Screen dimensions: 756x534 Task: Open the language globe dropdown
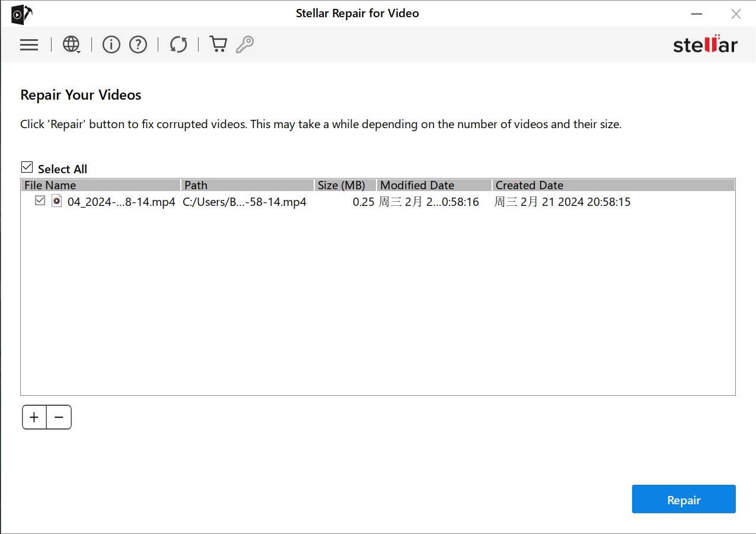pyautogui.click(x=72, y=44)
